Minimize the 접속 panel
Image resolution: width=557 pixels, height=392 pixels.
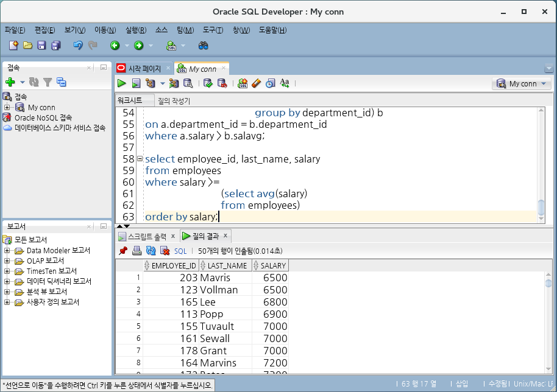(104, 68)
